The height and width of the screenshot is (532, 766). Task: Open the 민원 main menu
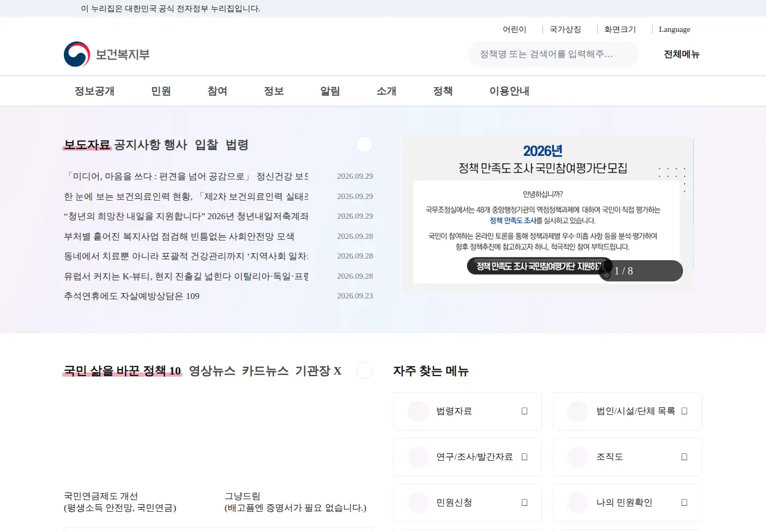(161, 91)
